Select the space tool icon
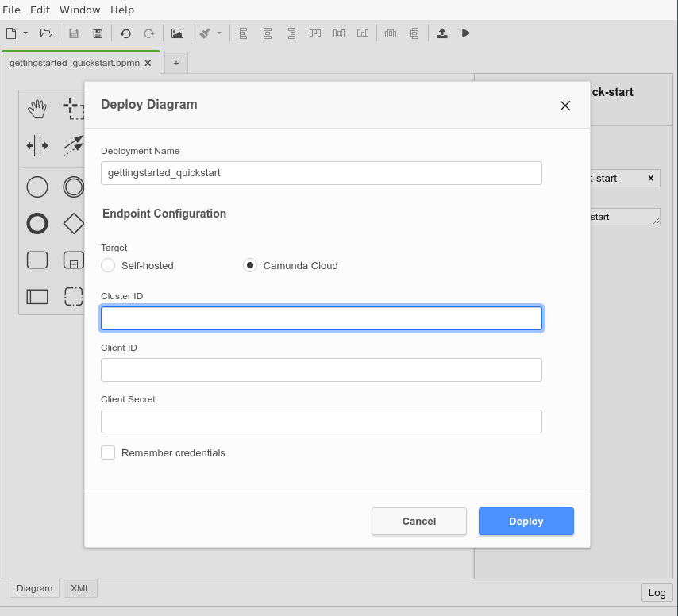Image resolution: width=678 pixels, height=616 pixels. click(x=37, y=145)
